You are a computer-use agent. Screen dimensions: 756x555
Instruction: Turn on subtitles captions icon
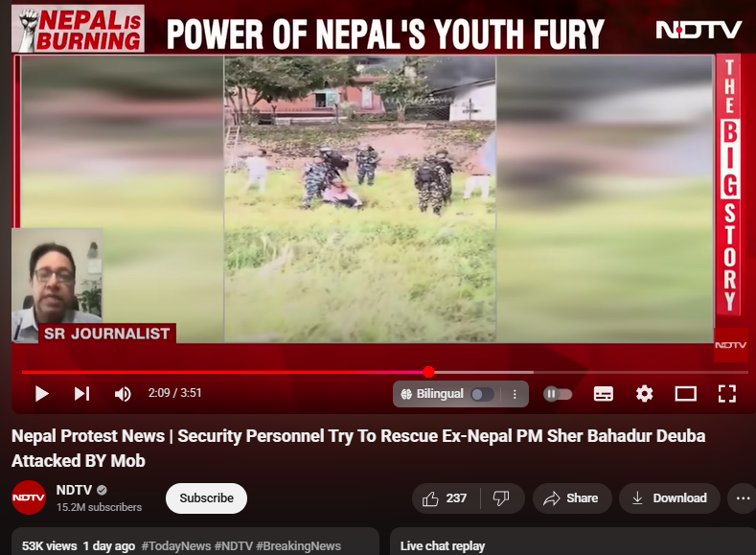pyautogui.click(x=603, y=394)
